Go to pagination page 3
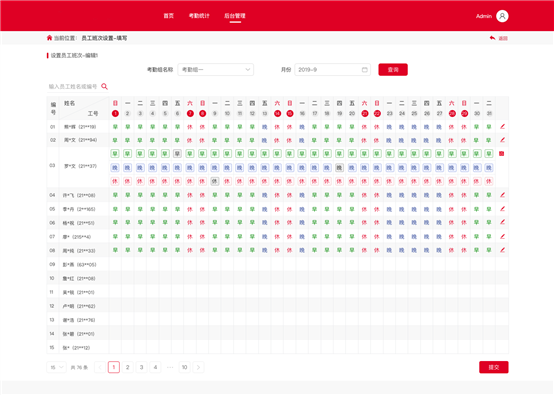Image resolution: width=554 pixels, height=395 pixels. tap(141, 367)
